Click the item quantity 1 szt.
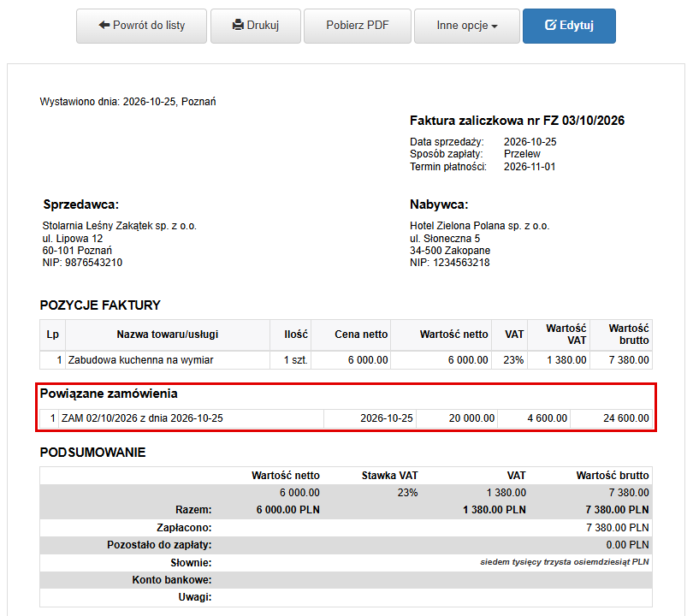The width and height of the screenshot is (693, 616). pos(295,360)
